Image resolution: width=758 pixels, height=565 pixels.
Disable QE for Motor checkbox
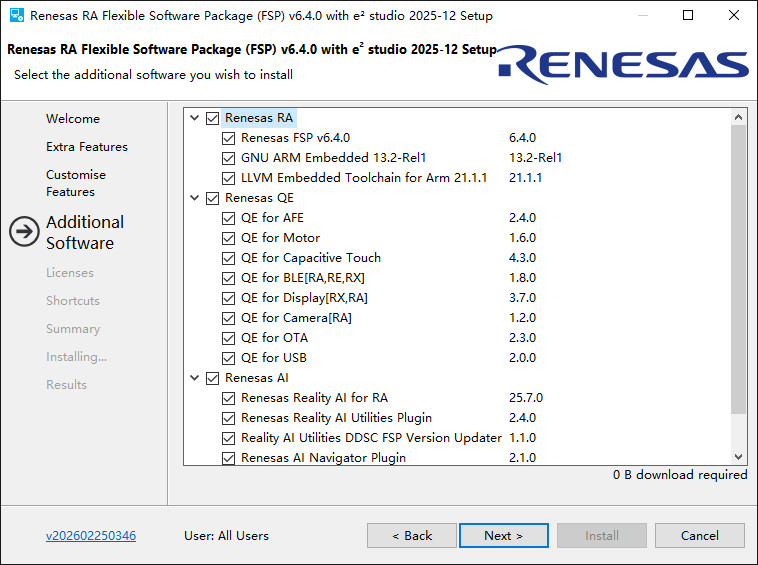(x=229, y=238)
